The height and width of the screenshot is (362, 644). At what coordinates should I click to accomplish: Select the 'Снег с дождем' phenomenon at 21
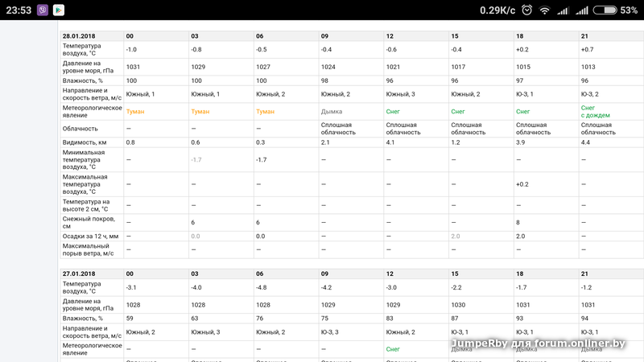point(595,112)
